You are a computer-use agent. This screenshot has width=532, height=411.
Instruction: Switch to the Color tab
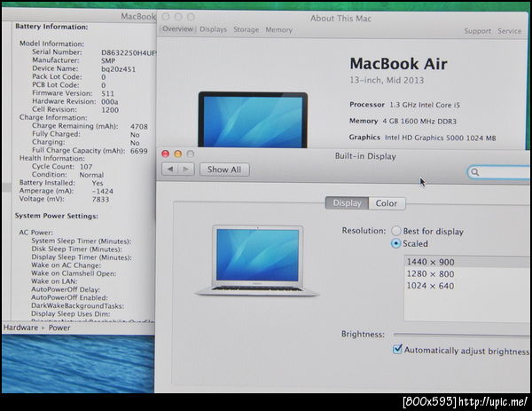[387, 203]
